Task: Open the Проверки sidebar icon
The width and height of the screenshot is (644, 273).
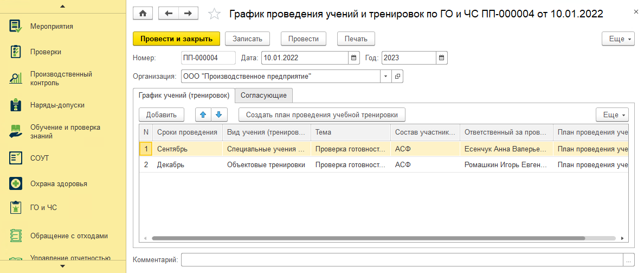Action: click(16, 52)
